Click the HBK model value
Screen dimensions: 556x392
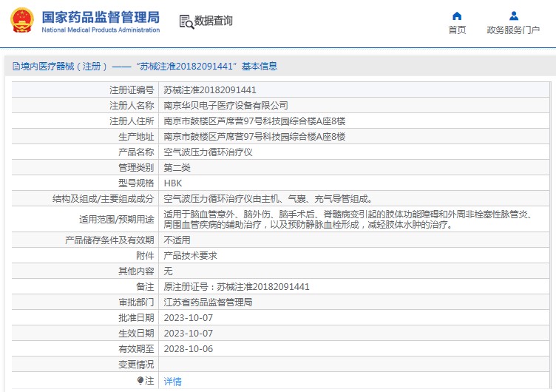pyautogui.click(x=173, y=183)
